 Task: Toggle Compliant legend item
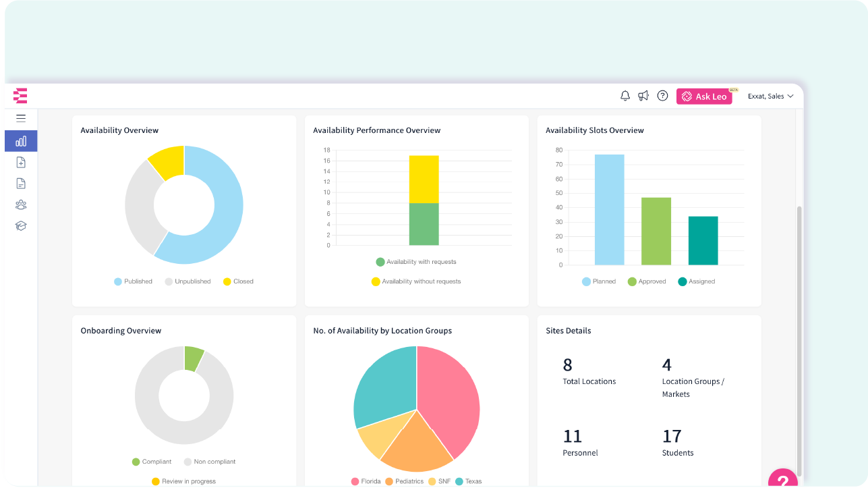coord(152,462)
